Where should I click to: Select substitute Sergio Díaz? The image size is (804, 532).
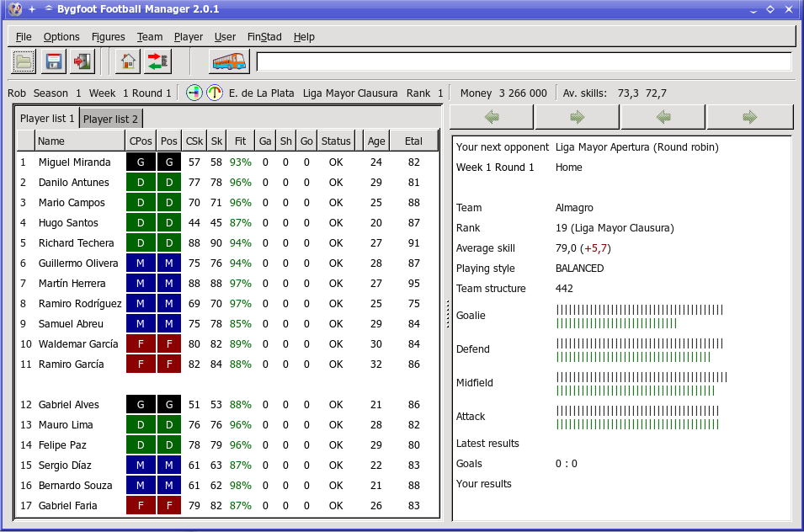pos(228,465)
